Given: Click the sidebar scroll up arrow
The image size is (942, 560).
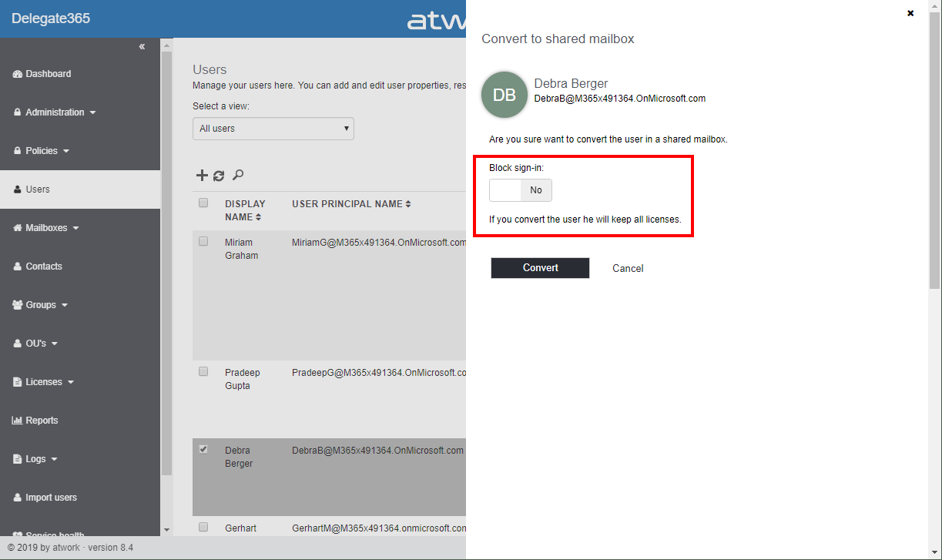Looking at the screenshot, I should pyautogui.click(x=167, y=45).
